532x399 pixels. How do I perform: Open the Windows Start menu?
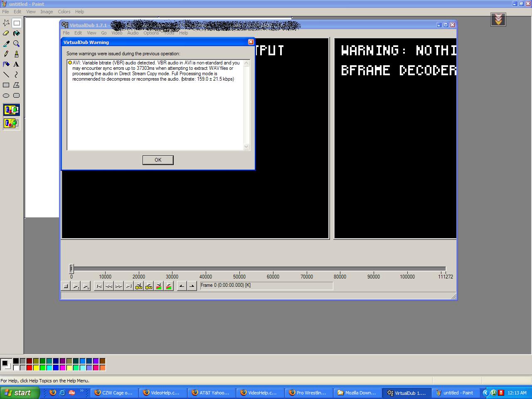(20, 393)
